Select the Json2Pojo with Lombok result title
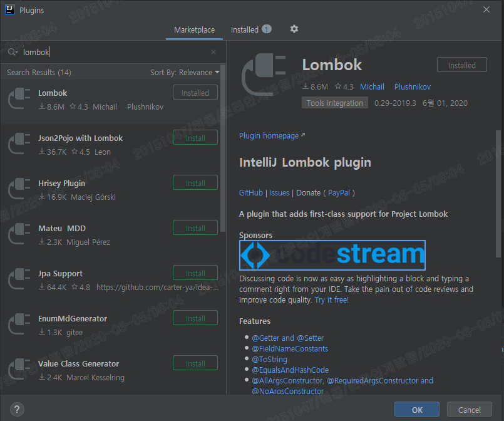 [80, 138]
